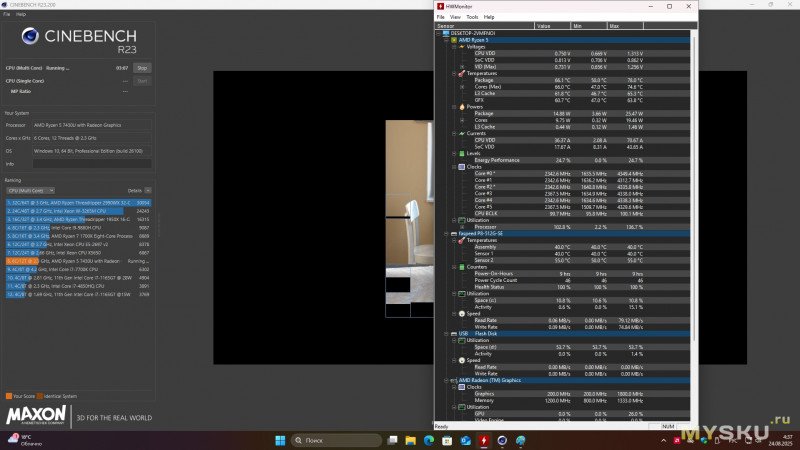The image size is (800, 450).
Task: Click the Value column header
Action: point(553,26)
